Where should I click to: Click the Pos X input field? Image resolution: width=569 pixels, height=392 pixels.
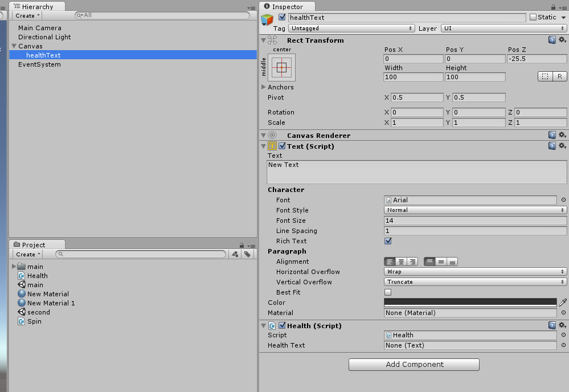[413, 59]
